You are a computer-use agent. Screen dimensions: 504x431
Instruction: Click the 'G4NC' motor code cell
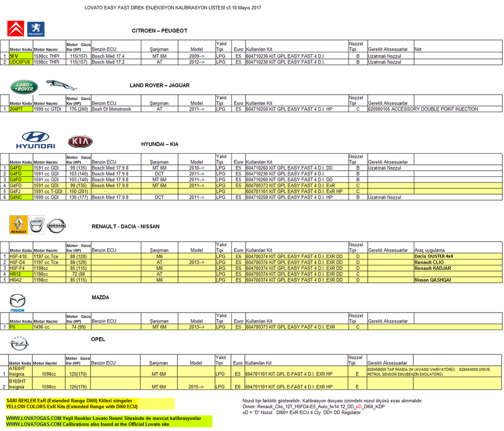pos(21,197)
